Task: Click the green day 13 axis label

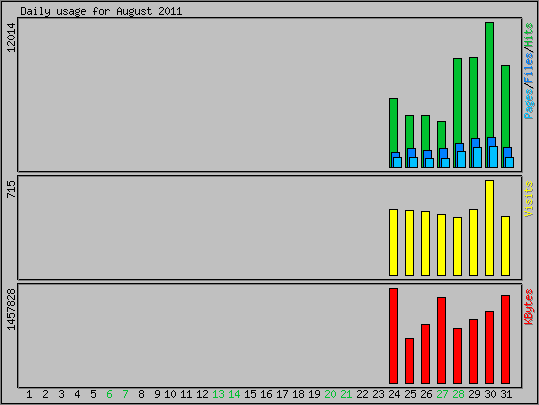Action: click(218, 394)
